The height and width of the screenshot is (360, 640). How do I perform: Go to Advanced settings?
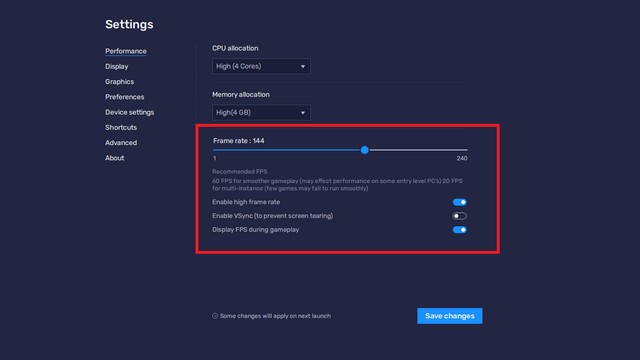pos(121,142)
